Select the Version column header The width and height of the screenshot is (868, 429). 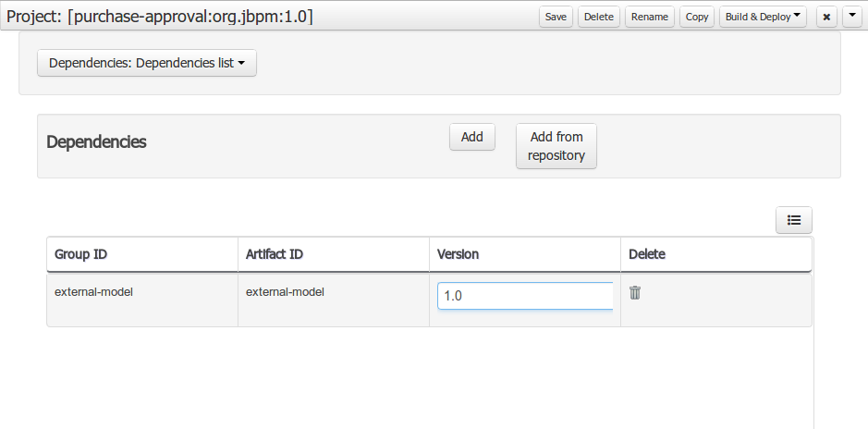458,254
